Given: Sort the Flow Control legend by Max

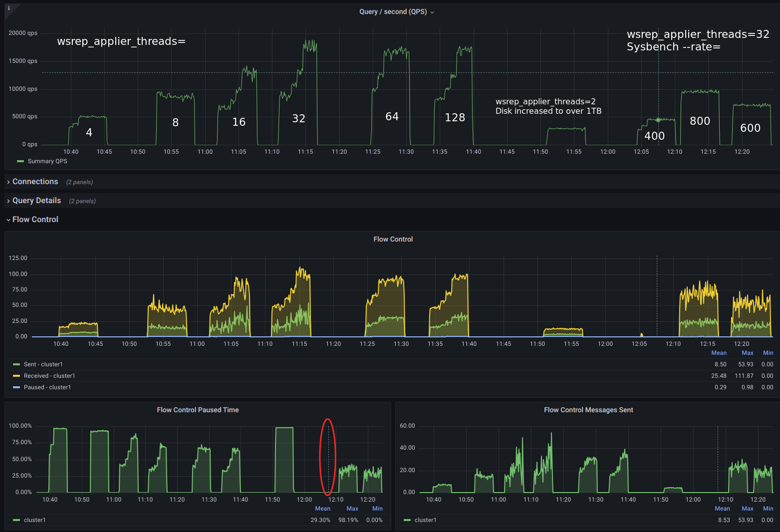Looking at the screenshot, I should (747, 353).
